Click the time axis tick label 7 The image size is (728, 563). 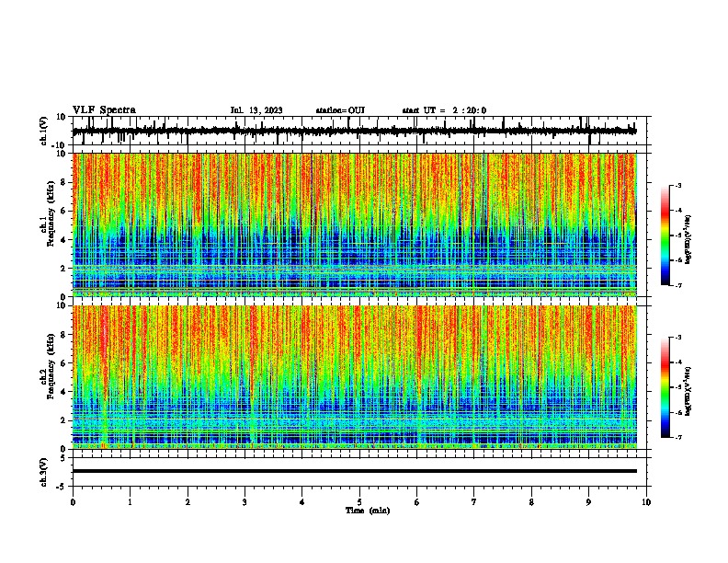coord(474,502)
